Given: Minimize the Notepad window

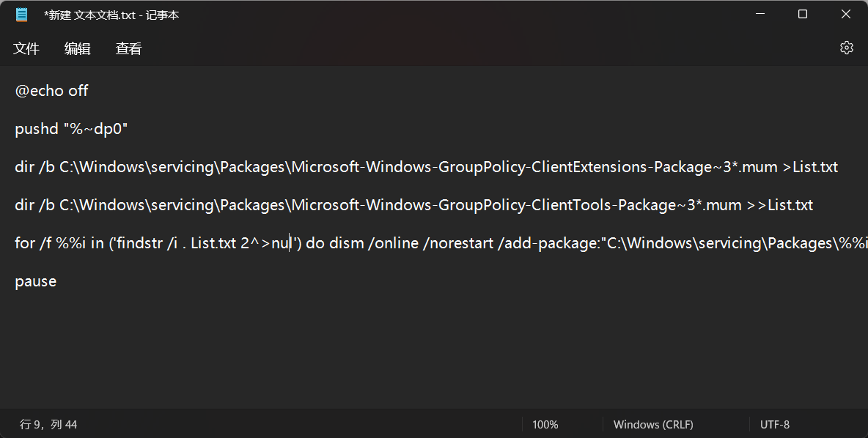Looking at the screenshot, I should click(760, 15).
